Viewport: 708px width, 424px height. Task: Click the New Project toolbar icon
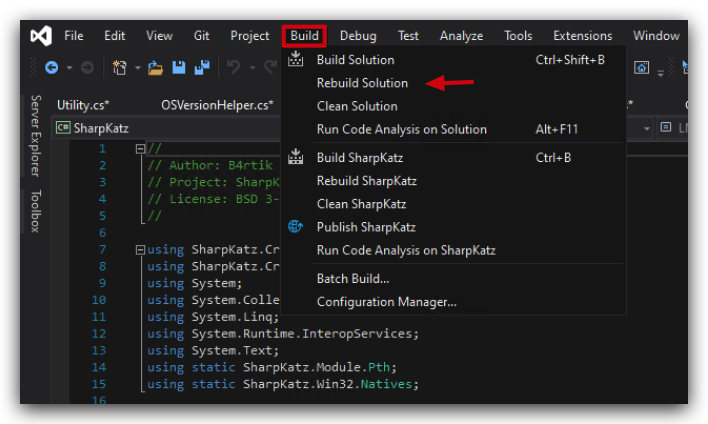(x=120, y=68)
